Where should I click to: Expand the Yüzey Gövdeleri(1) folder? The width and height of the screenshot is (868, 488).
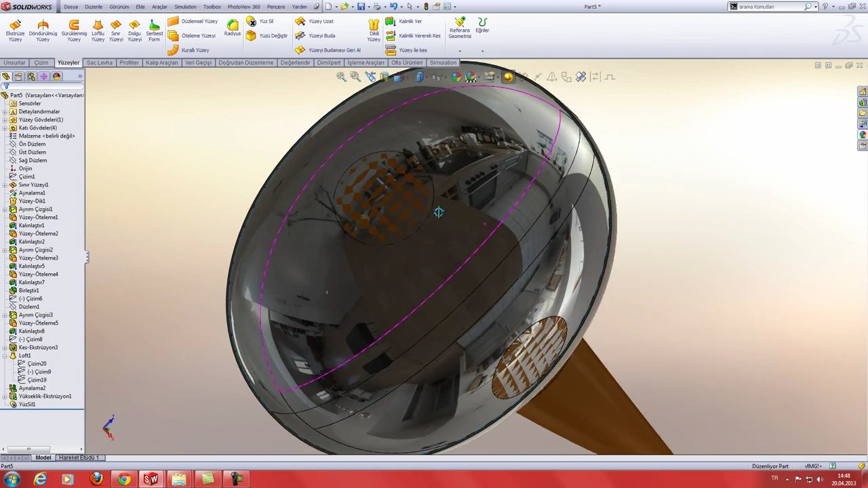pyautogui.click(x=5, y=120)
